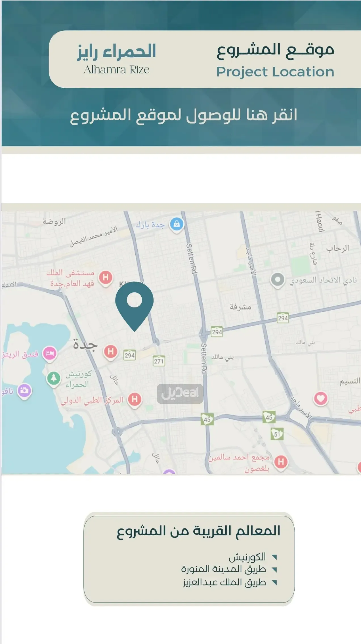
Task: Click the Deal watermark logo
Action: click(180, 393)
